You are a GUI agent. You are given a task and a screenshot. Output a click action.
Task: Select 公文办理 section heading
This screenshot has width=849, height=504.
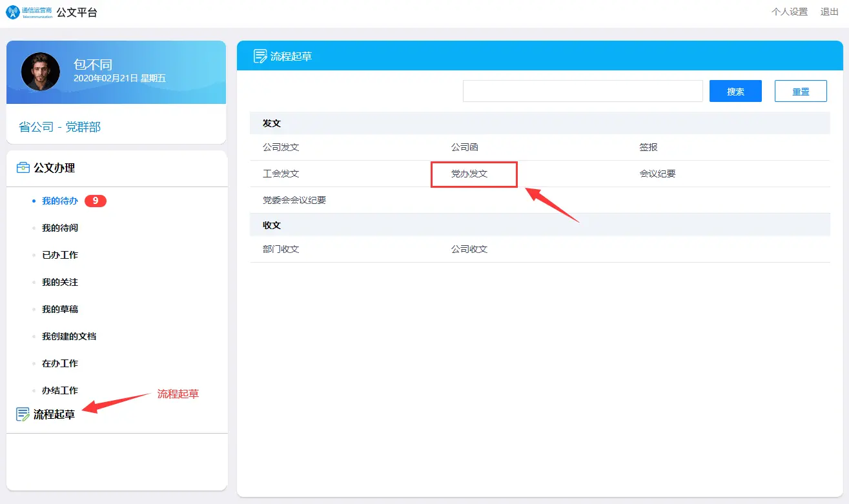[54, 168]
